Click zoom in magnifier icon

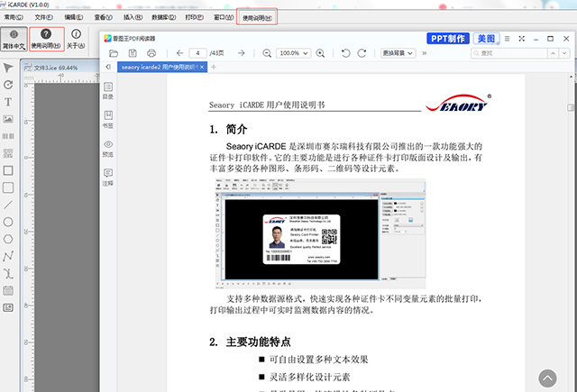coord(320,53)
